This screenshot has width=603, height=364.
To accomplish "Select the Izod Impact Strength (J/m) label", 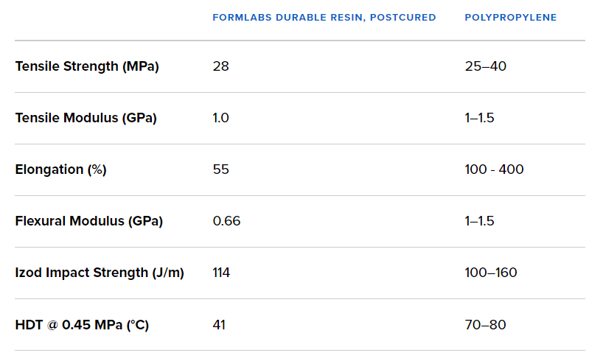I will tap(100, 273).
